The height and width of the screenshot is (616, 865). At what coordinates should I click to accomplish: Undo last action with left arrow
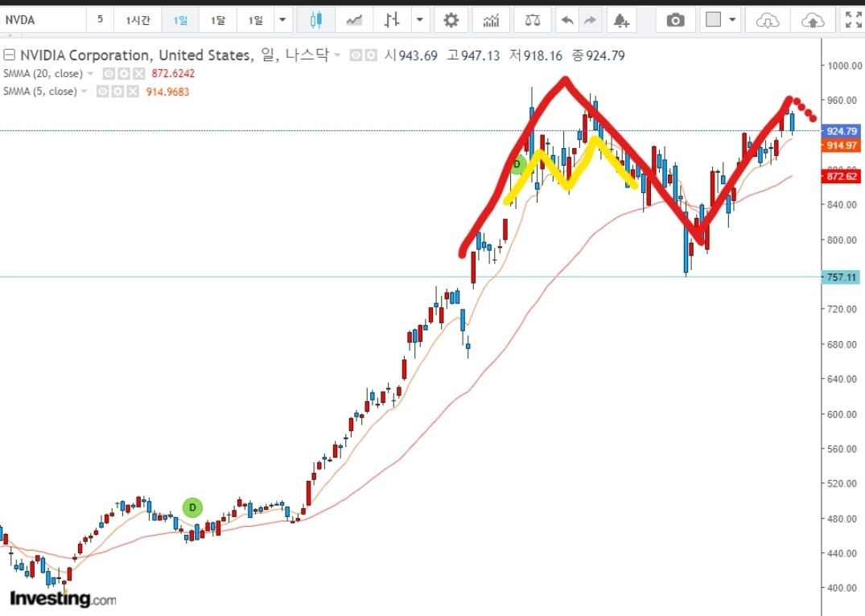coord(566,20)
